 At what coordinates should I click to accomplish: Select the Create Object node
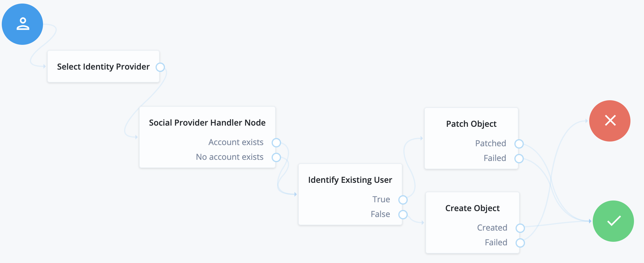pos(472,208)
